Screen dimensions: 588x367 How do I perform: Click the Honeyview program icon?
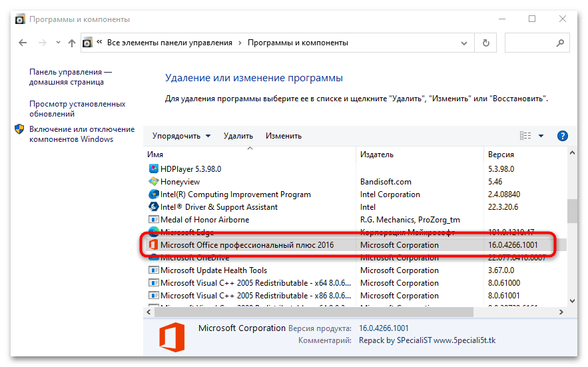[154, 182]
